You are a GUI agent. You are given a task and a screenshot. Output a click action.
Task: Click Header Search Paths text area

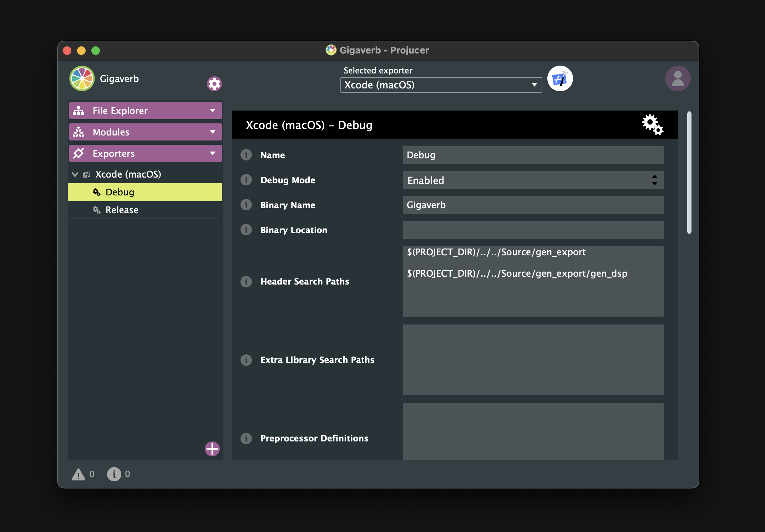click(x=532, y=281)
